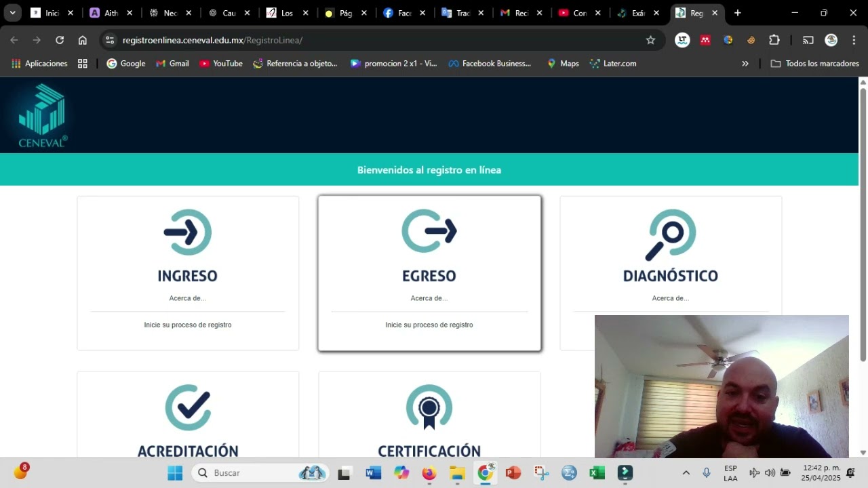
Task: Reload the page with the refresh icon
Action: pos(60,40)
